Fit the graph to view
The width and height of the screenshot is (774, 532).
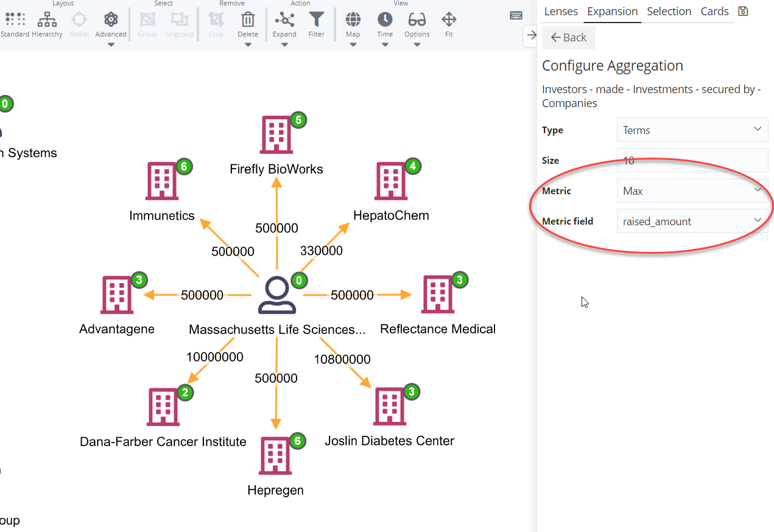[449, 19]
